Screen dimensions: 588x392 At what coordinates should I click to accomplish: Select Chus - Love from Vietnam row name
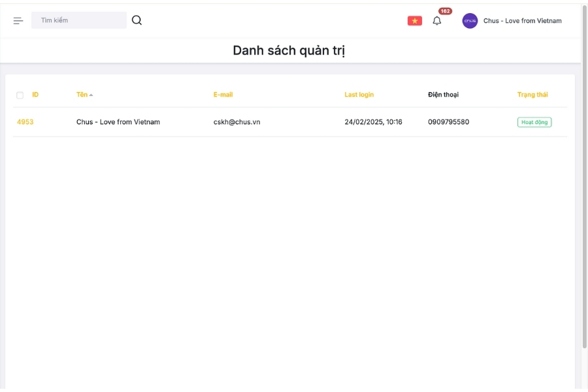118,122
